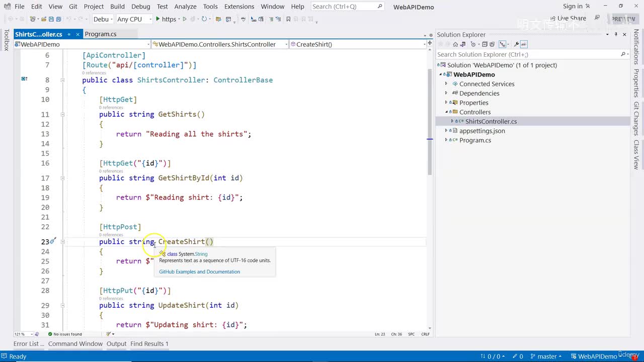Click the Quick Actions screwdriver icon on line 23
The image size is (644, 362).
(x=52, y=241)
